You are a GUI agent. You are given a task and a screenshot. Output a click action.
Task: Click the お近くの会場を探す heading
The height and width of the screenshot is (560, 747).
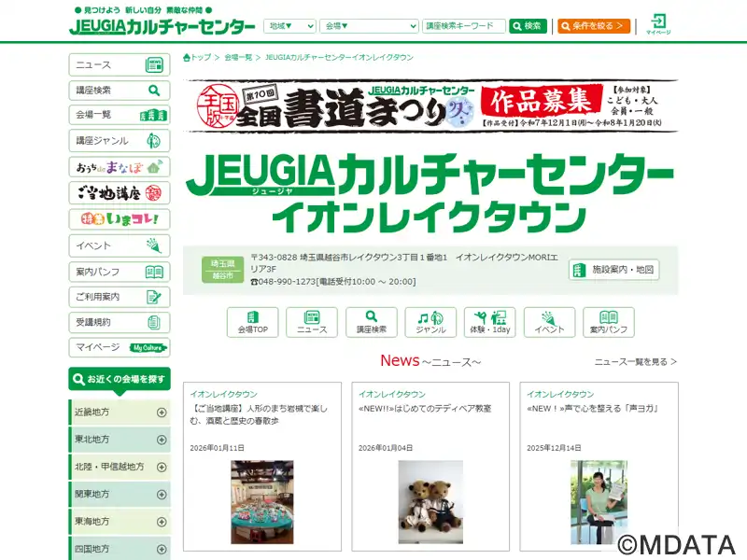click(x=120, y=379)
